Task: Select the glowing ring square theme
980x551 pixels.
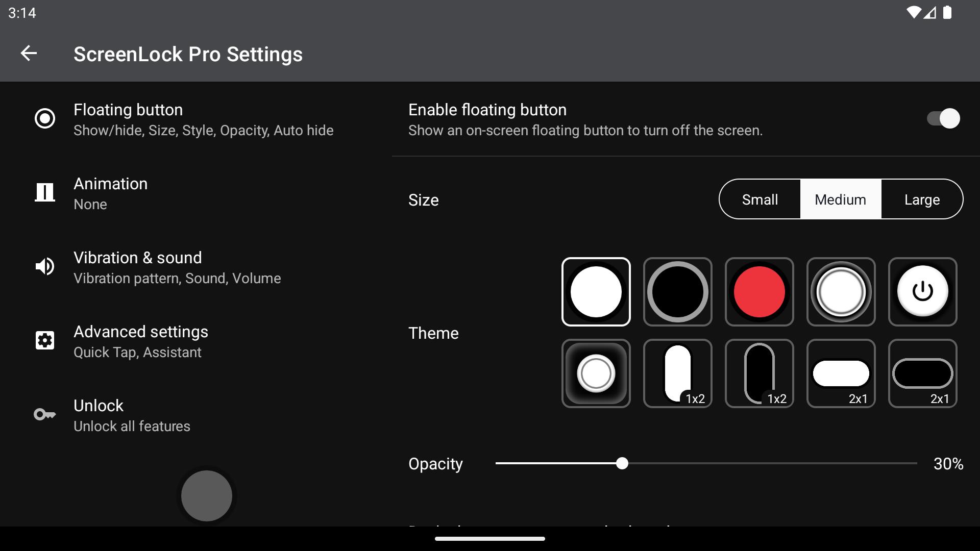Action: tap(596, 373)
